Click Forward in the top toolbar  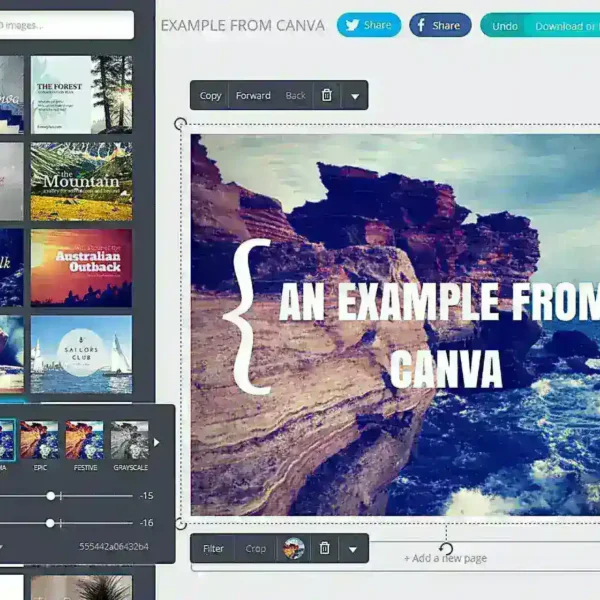(x=253, y=95)
